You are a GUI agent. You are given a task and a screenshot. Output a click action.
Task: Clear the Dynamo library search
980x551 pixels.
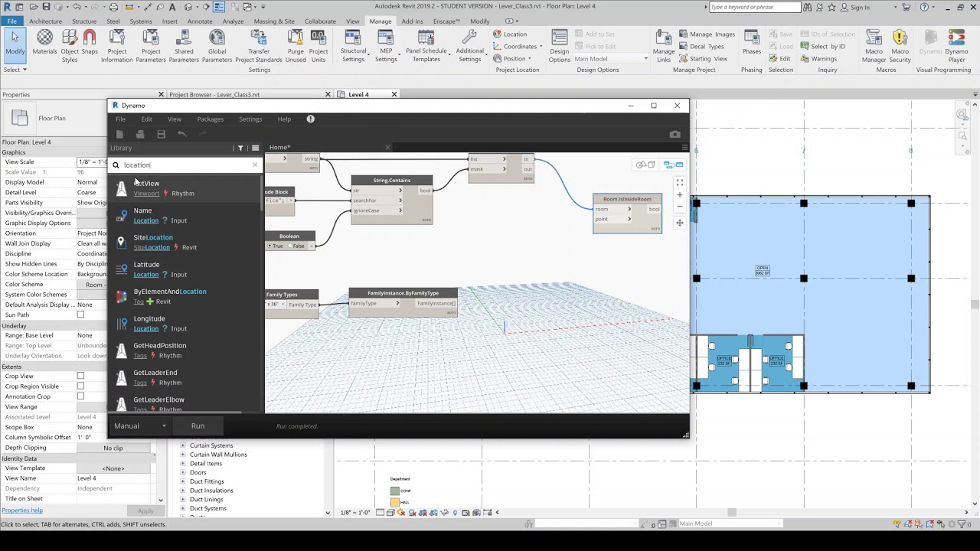255,165
